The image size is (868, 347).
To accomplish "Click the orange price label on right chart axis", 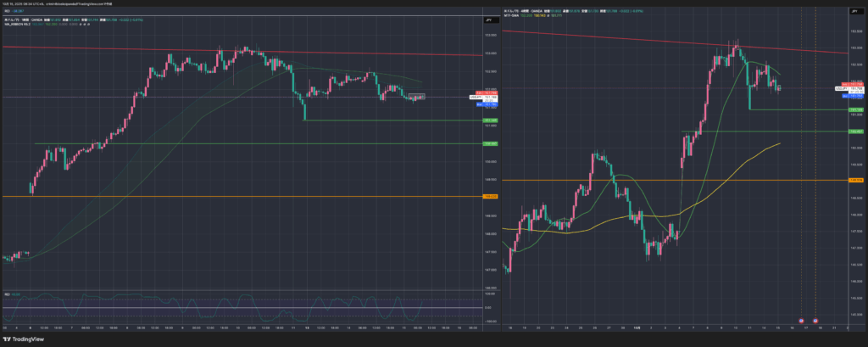I will coord(855,180).
